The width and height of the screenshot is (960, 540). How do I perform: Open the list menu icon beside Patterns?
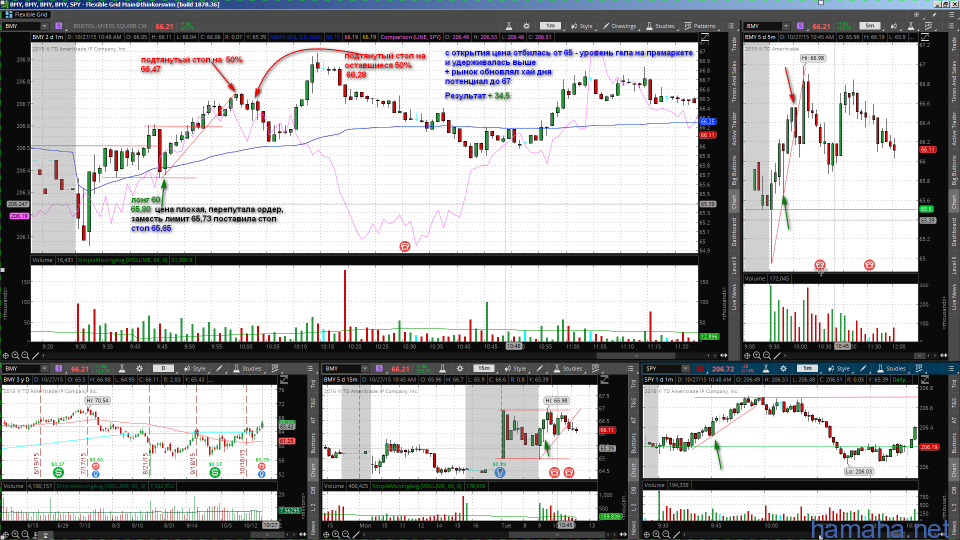[731, 26]
